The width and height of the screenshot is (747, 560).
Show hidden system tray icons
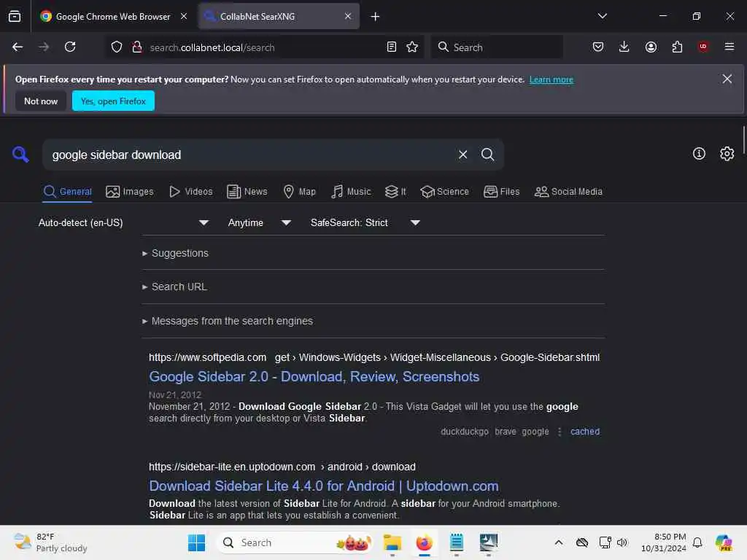[558, 542]
